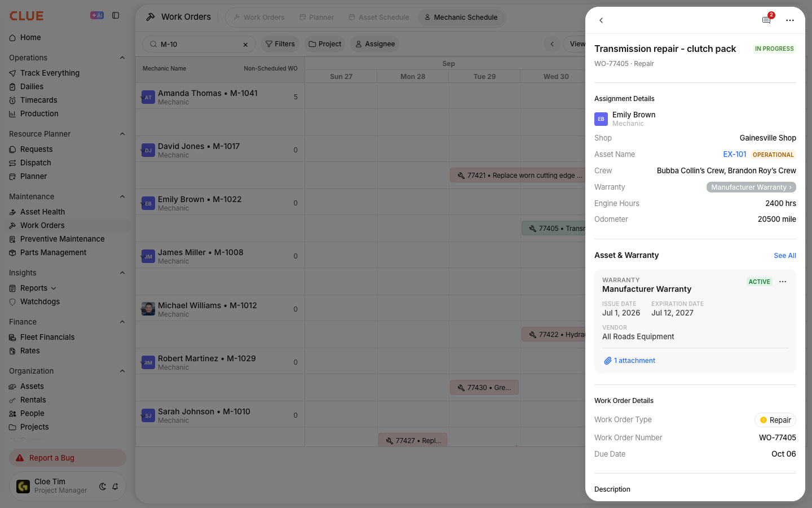This screenshot has width=812, height=508.
Task: Collapse the Maintenance section
Action: pos(122,196)
